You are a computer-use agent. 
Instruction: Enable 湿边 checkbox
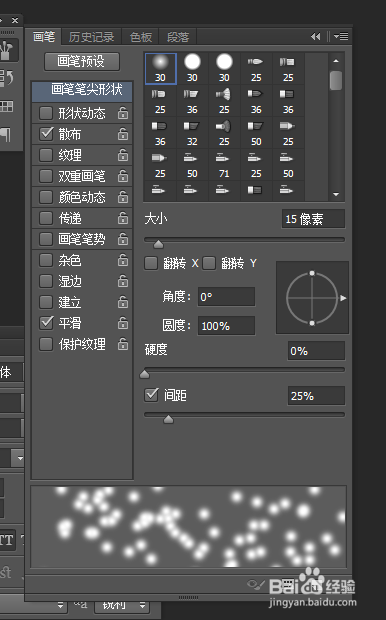coord(46,281)
